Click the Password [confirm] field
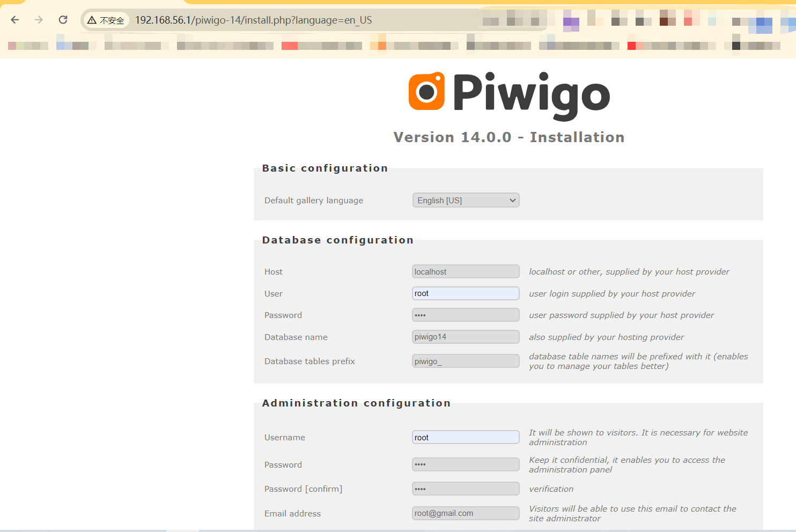 pyautogui.click(x=465, y=489)
